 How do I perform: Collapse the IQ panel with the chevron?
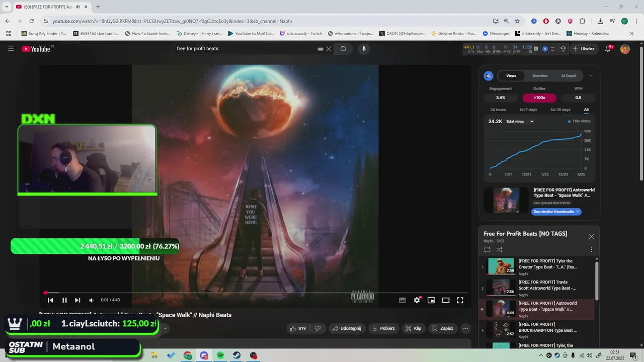(591, 76)
